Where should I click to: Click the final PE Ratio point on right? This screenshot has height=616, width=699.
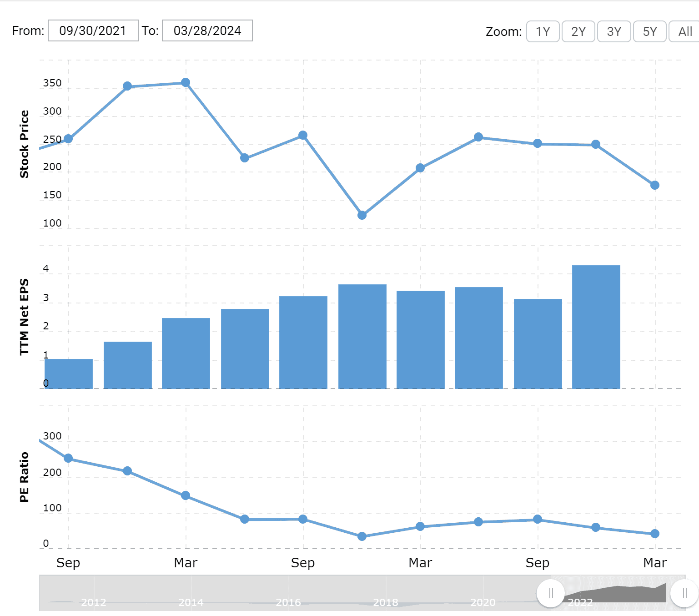tap(655, 534)
